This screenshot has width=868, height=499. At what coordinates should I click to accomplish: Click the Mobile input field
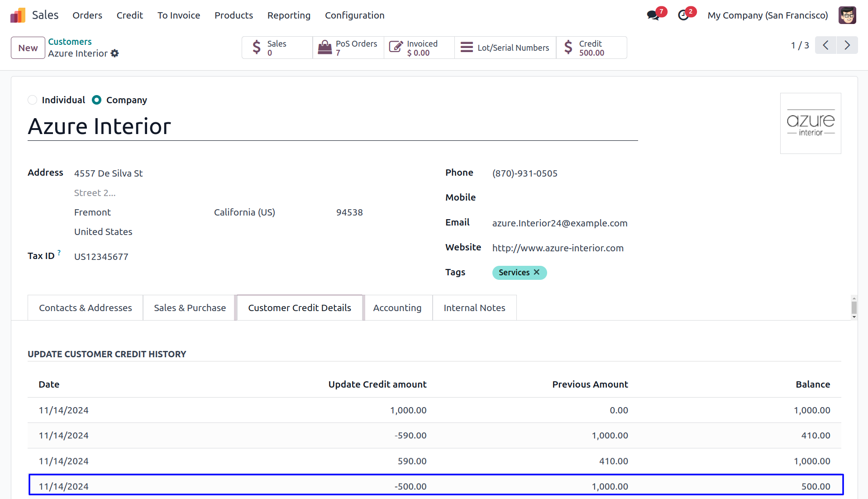(x=561, y=198)
